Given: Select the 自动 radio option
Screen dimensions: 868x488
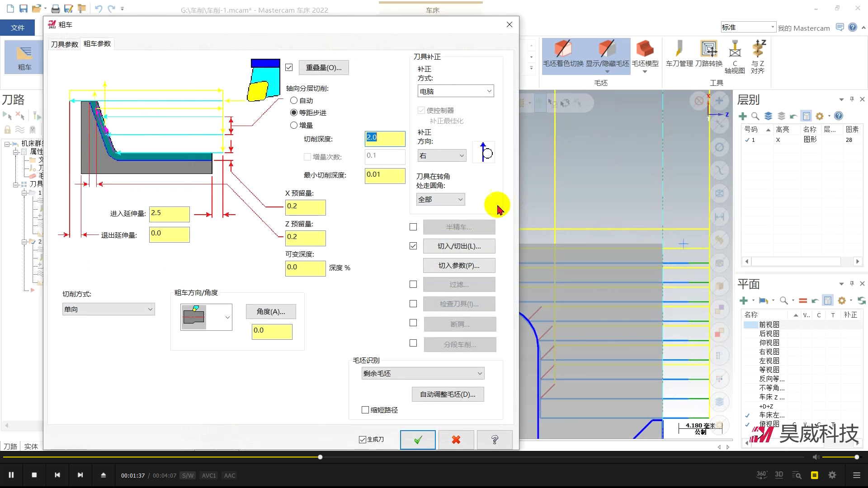Looking at the screenshot, I should 294,100.
